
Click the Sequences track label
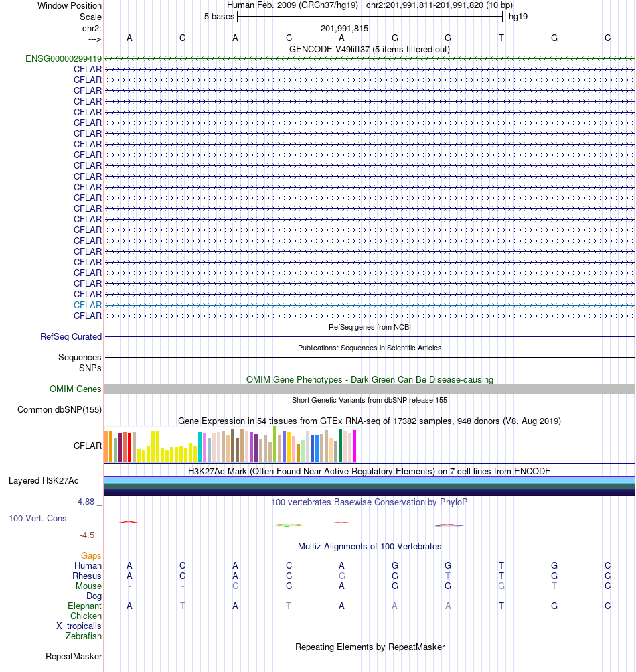[x=80, y=357]
